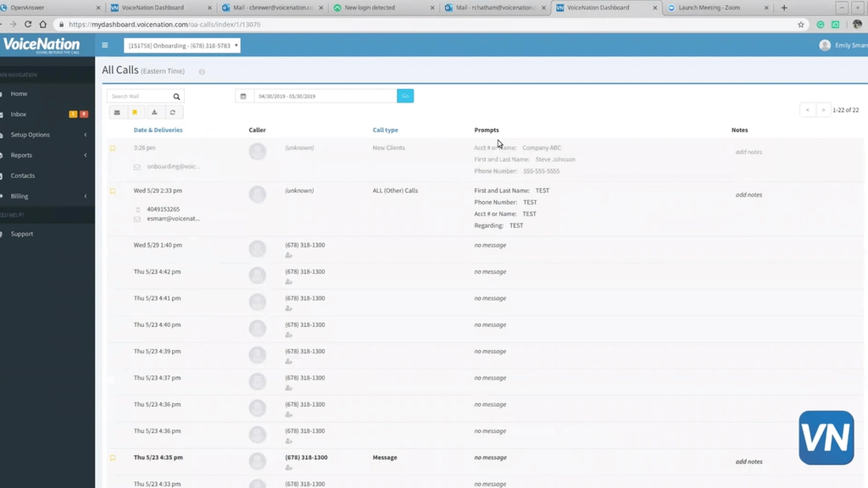Open Support in the sidebar

pos(22,234)
